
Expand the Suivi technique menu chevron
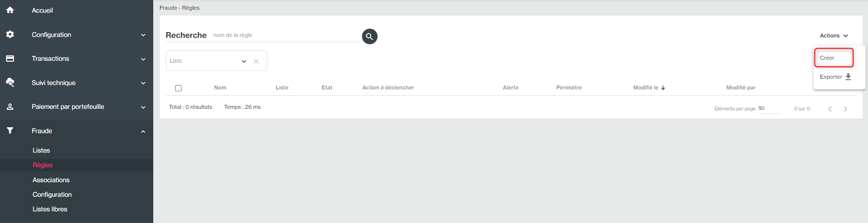pyautogui.click(x=143, y=83)
